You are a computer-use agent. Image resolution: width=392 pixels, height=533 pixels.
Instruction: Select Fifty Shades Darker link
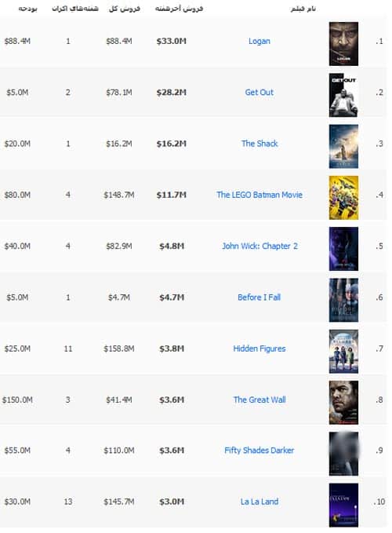point(260,451)
